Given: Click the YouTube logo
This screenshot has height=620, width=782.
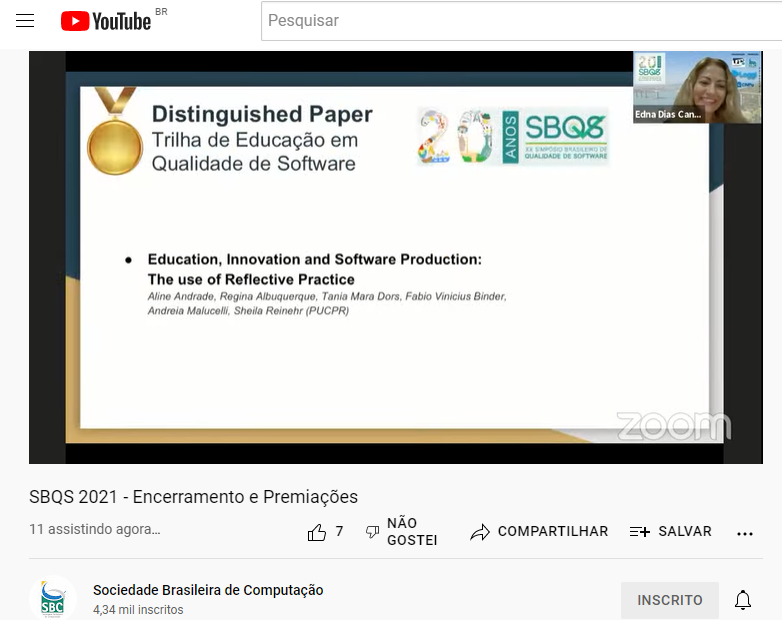Looking at the screenshot, I should tap(106, 21).
